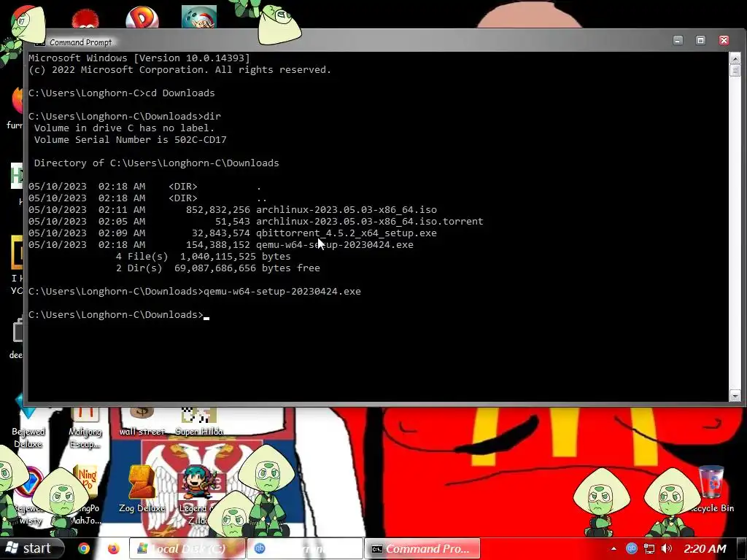Viewport: 747px width, 560px height.
Task: Open the network tray icon
Action: pyautogui.click(x=649, y=549)
